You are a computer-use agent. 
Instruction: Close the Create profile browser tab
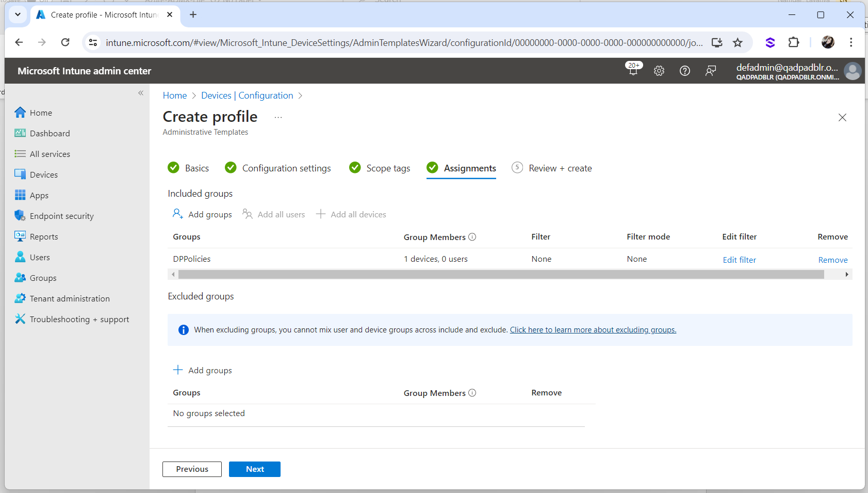[x=170, y=14]
